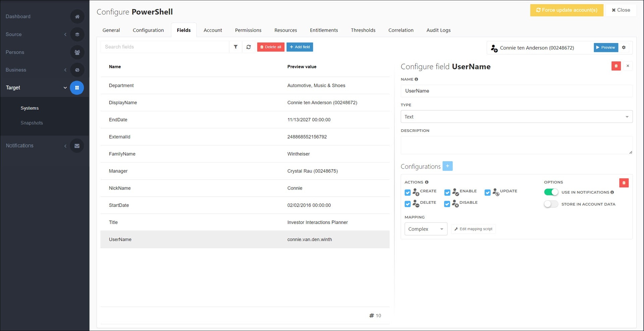Select the Manager field row
Viewport: 644px width, 331px height.
[x=245, y=171]
